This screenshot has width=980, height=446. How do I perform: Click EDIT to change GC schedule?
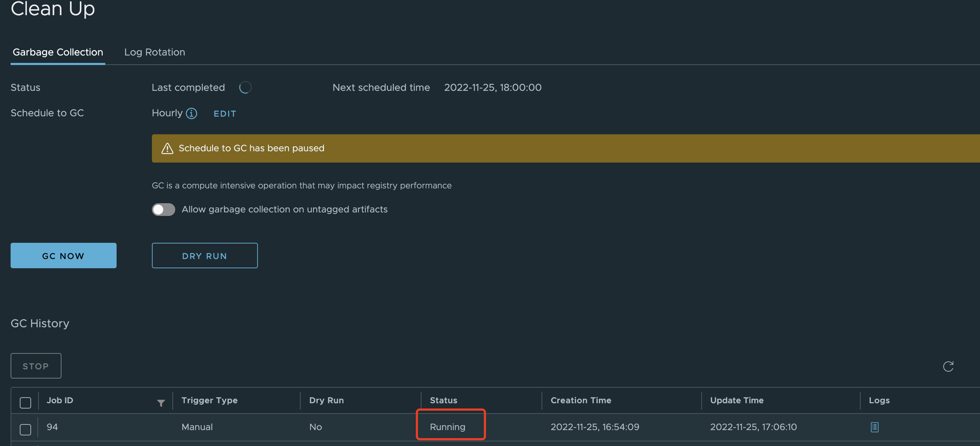pyautogui.click(x=224, y=114)
